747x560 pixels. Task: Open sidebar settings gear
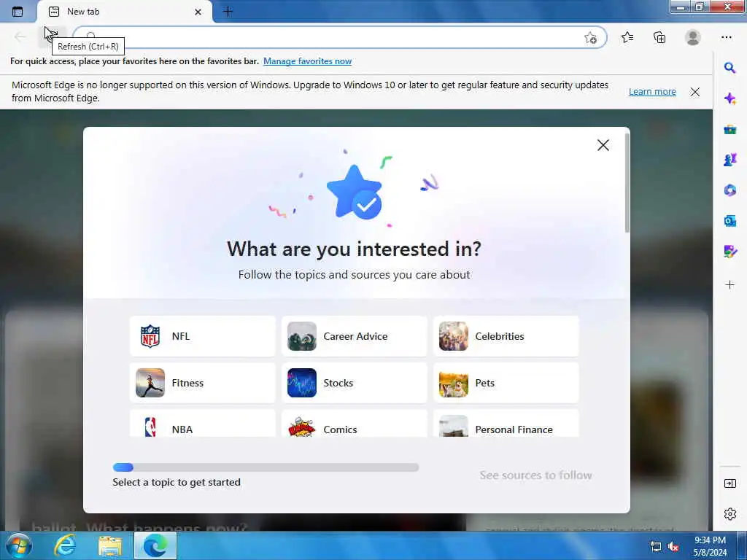[x=729, y=514]
